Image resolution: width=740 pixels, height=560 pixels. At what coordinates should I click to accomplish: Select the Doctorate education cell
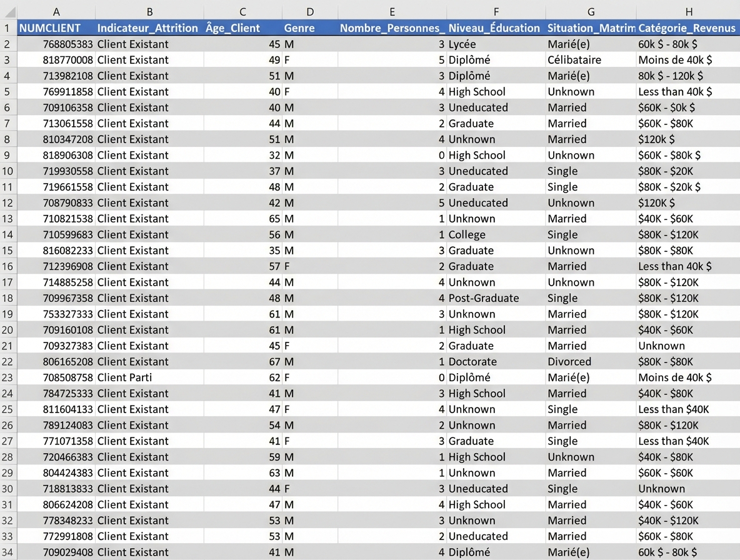tap(472, 362)
